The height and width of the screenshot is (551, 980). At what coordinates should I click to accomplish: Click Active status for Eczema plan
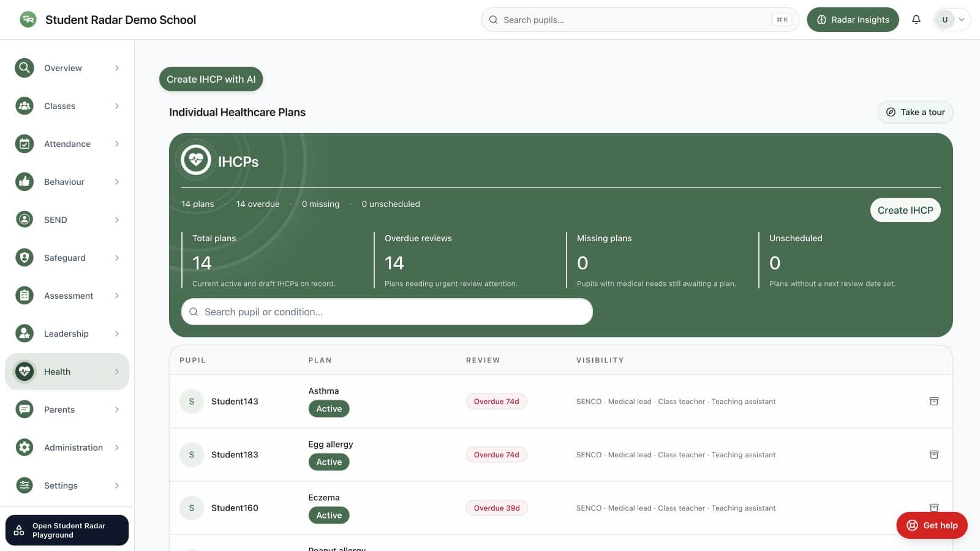329,515
